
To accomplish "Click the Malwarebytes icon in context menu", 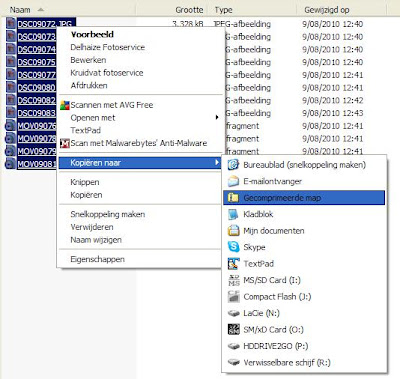I will 65,143.
